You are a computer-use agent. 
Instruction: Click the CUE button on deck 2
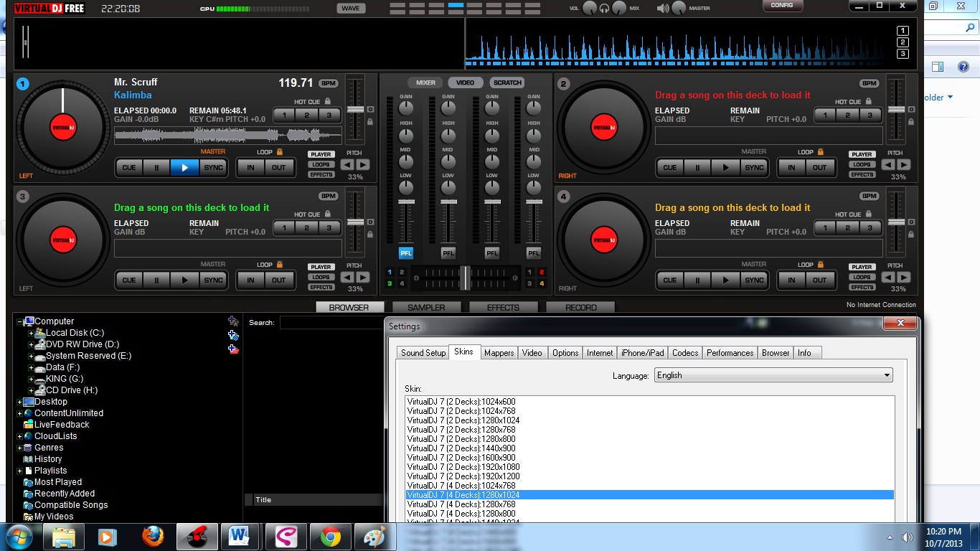(x=669, y=168)
